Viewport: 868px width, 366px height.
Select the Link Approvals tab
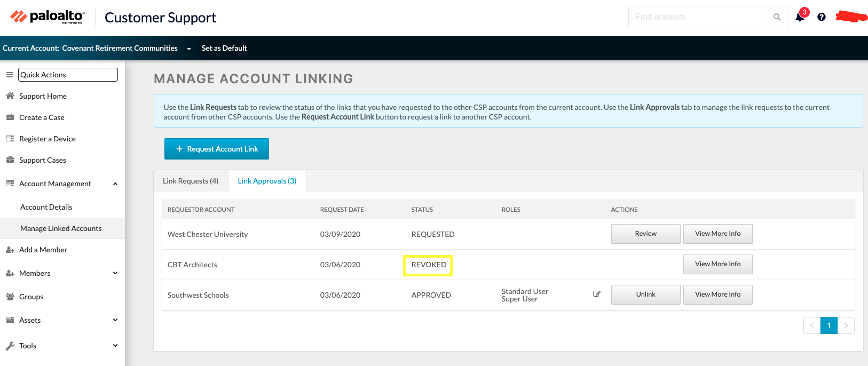[267, 181]
